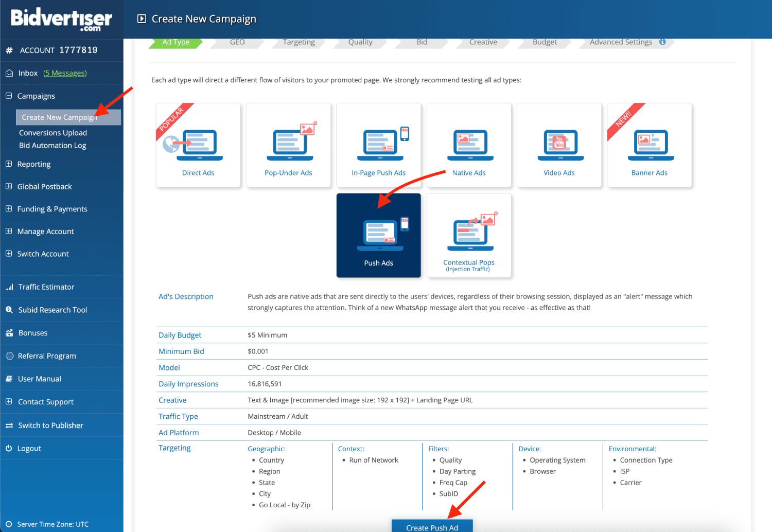Click the Traffic Estimator bars icon

point(9,287)
